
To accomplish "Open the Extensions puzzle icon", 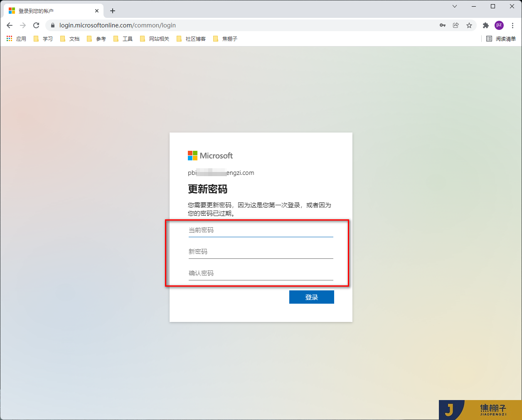I will pyautogui.click(x=486, y=25).
